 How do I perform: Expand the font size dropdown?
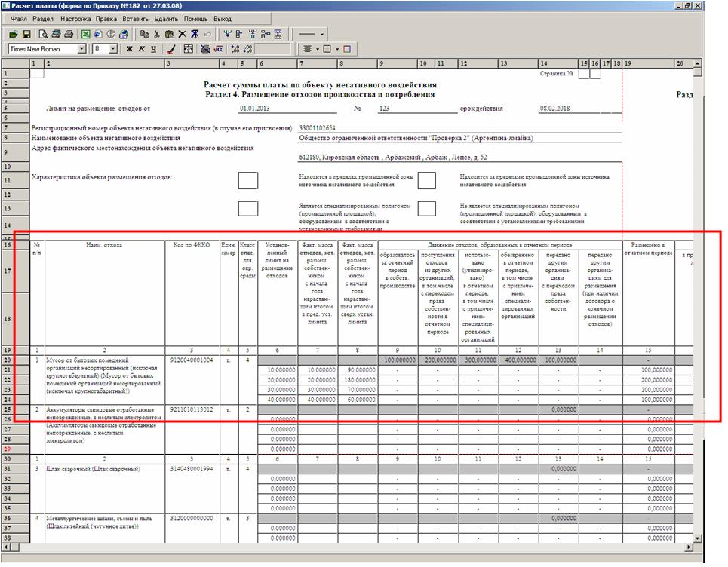click(113, 49)
